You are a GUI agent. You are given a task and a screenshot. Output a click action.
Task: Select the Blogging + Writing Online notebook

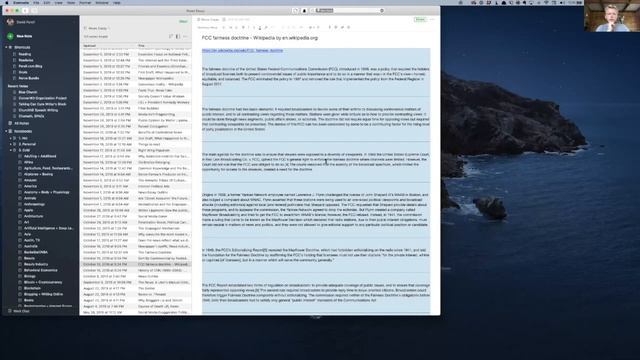click(43, 294)
